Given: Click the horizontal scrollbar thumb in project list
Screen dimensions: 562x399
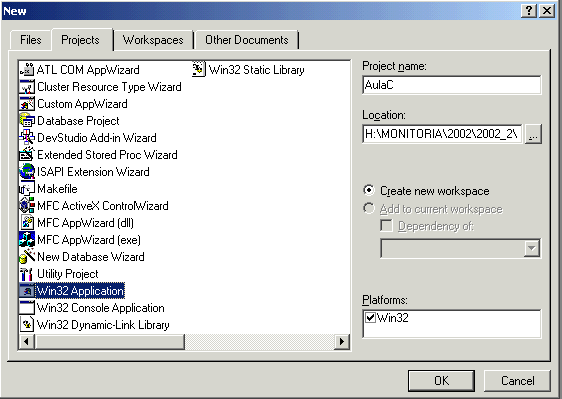Looking at the screenshot, I should (x=109, y=341).
